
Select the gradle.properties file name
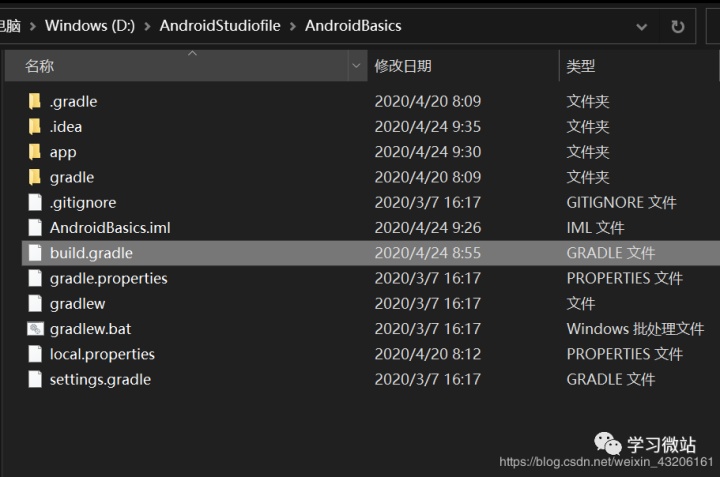109,279
